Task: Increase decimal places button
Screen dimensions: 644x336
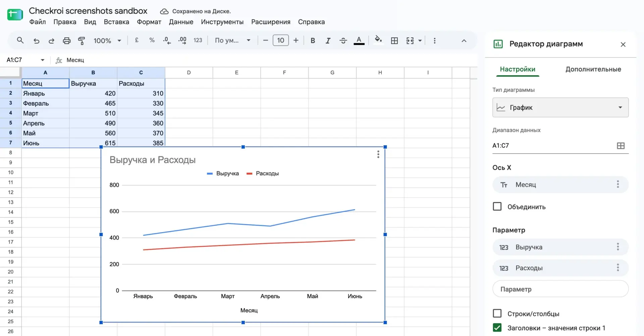Action: tap(182, 41)
